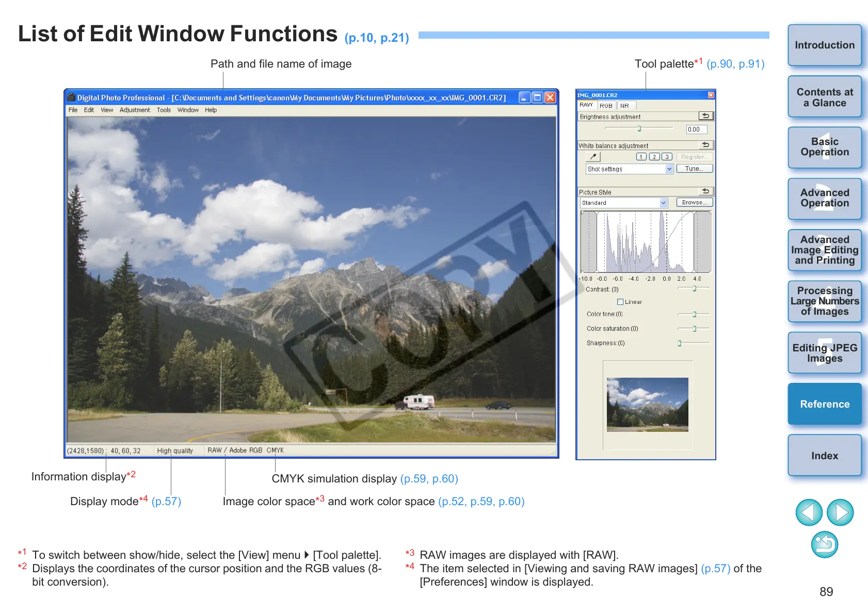Viewport: 868px width, 614px height.
Task: Click the Tune... button
Action: (694, 169)
